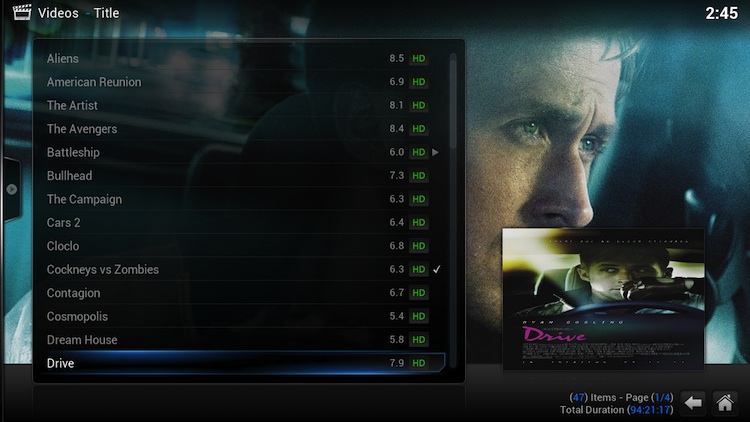This screenshot has height=422, width=750.
Task: Click the HD badge on Drive row
Action: tap(419, 363)
